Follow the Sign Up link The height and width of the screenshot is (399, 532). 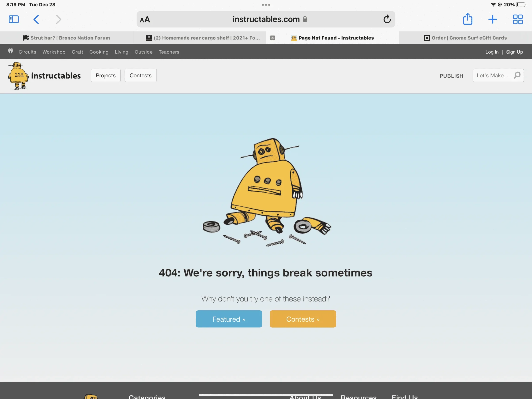(514, 52)
